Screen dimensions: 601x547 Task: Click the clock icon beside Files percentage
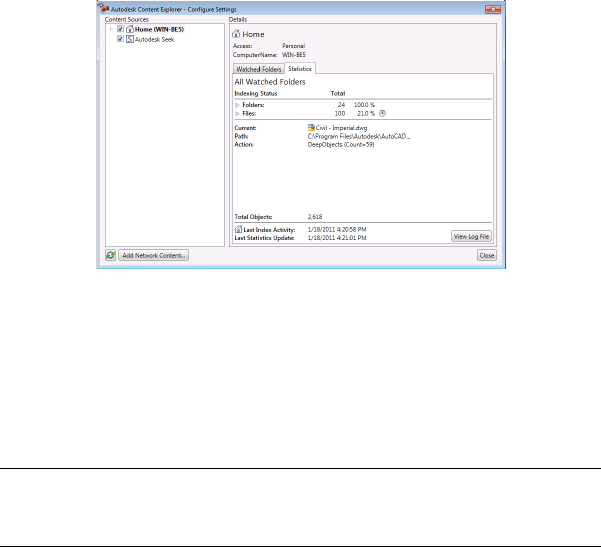[x=382, y=113]
